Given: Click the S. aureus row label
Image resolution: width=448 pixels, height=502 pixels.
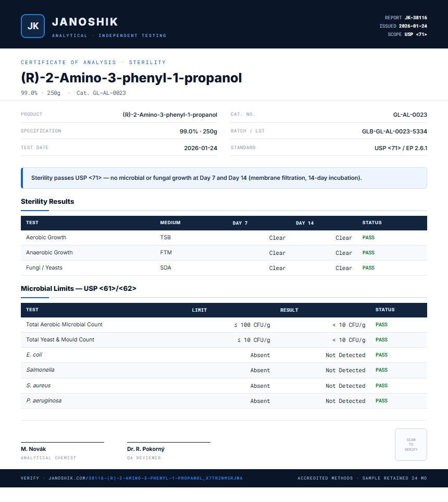Looking at the screenshot, I should (39, 385).
